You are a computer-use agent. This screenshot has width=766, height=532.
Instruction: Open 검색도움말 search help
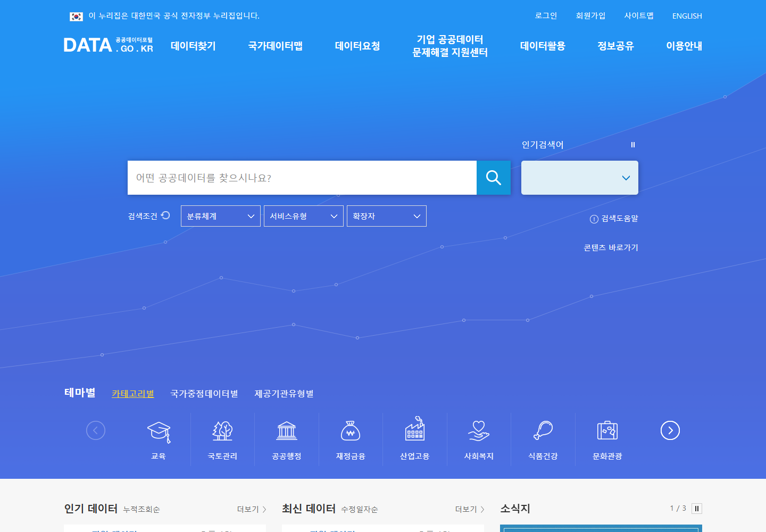tap(614, 219)
